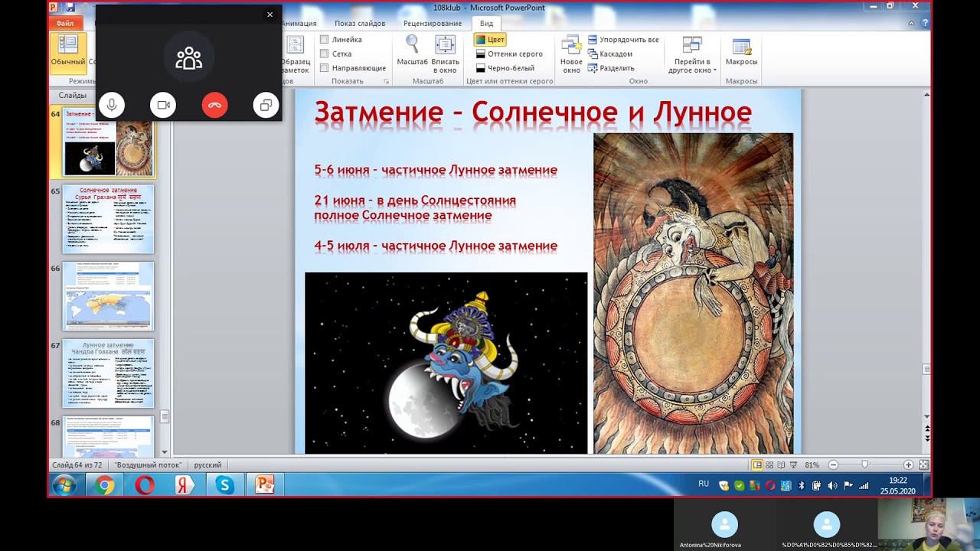Click text 4-5 июля - частичное Лунное затмение
980x551 pixels.
click(x=436, y=246)
